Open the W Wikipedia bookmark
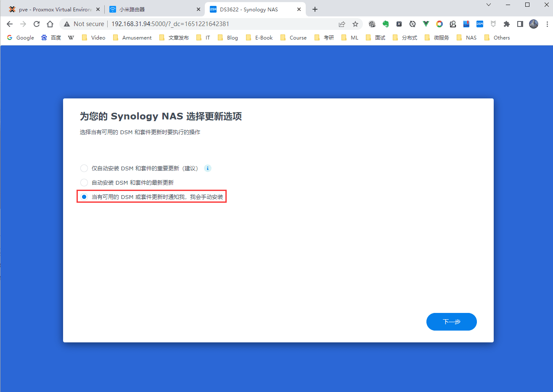Viewport: 553px width, 392px height. tap(71, 38)
